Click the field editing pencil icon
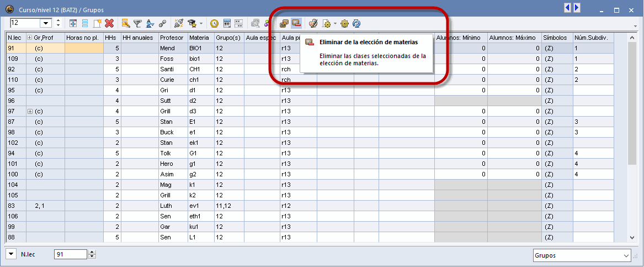Image resolution: width=644 pixels, height=267 pixels. click(x=126, y=23)
